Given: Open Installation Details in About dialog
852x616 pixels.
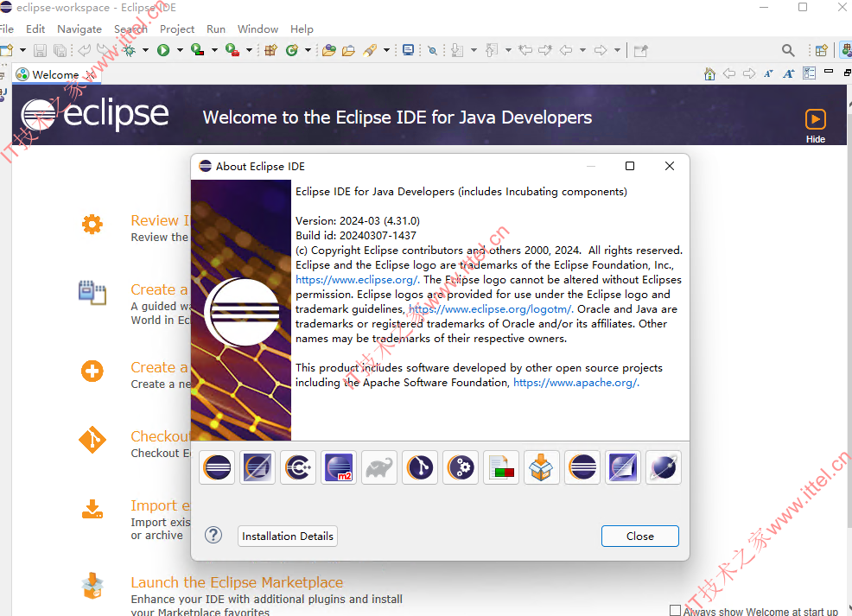Looking at the screenshot, I should point(288,537).
